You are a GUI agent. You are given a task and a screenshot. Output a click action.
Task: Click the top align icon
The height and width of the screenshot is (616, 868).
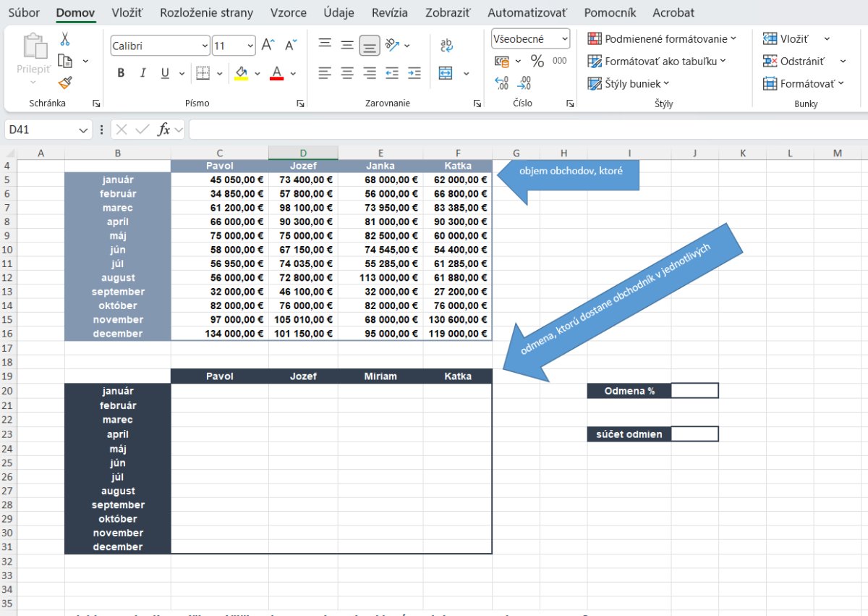click(325, 45)
